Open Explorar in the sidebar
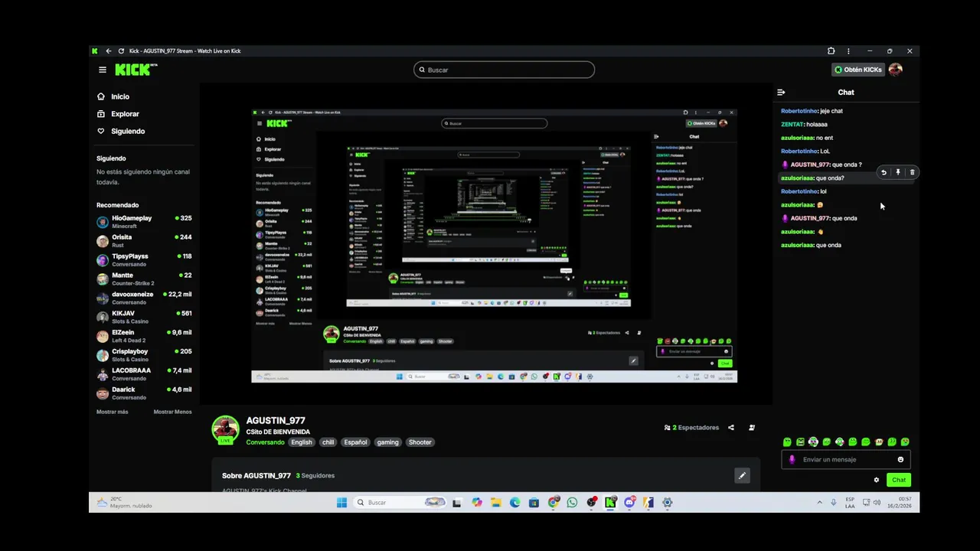The width and height of the screenshot is (980, 551). tap(118, 114)
